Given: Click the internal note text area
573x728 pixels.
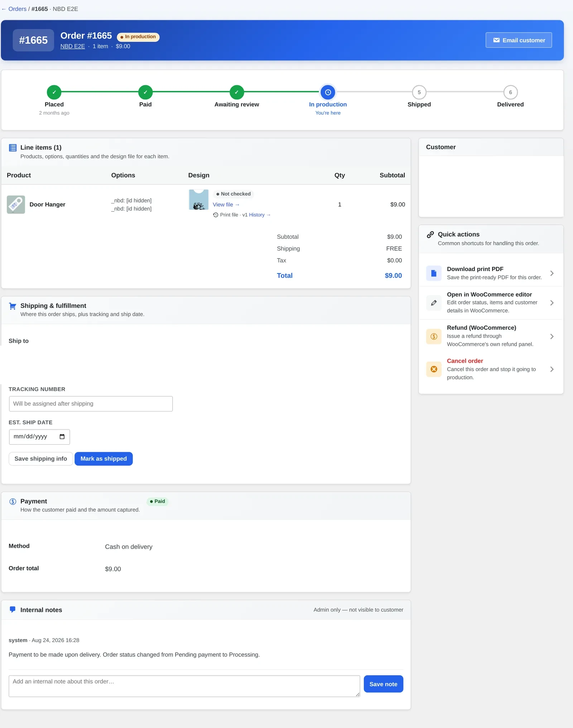Looking at the screenshot, I should coord(184,686).
